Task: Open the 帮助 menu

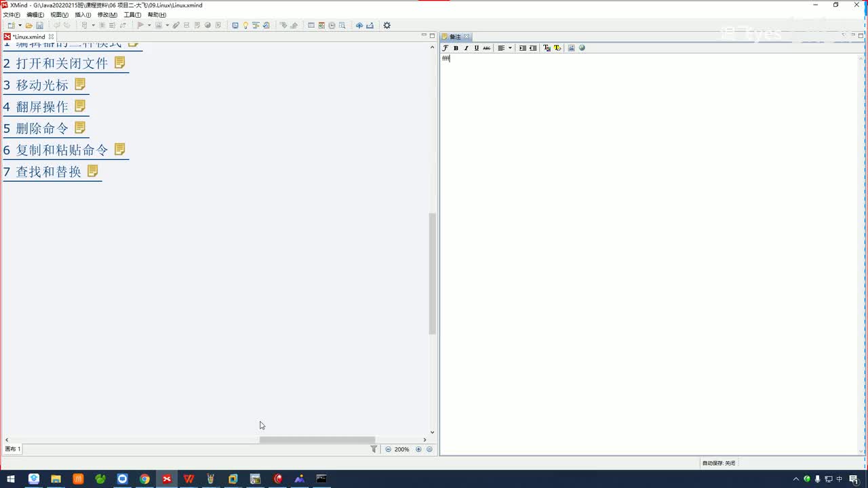Action: (157, 15)
